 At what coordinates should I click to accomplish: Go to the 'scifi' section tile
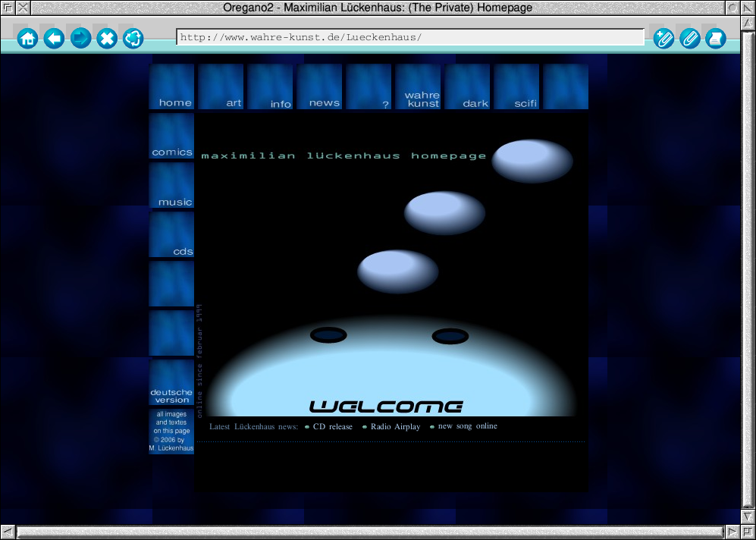[516, 87]
